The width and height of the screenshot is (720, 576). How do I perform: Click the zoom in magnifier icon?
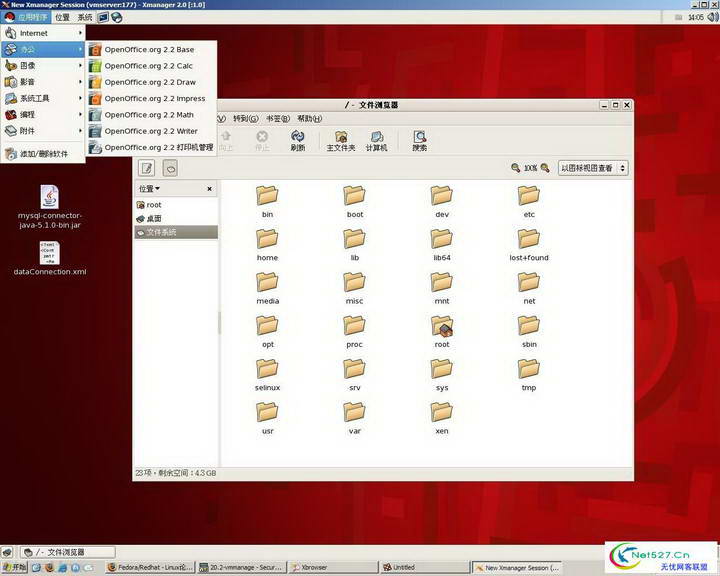[x=546, y=168]
